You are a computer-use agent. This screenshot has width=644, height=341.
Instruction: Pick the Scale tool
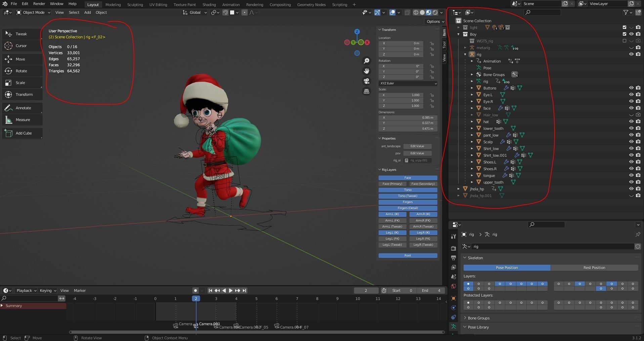coord(22,83)
